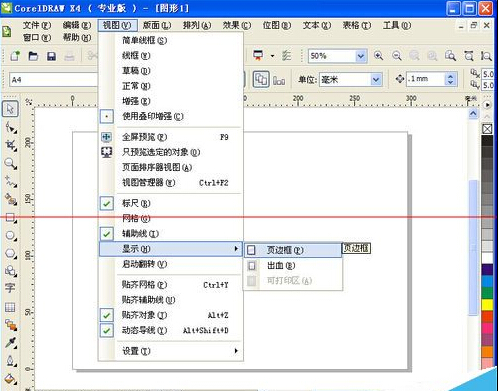The width and height of the screenshot is (498, 391).
Task: Click the Zoom Out magnifier icon
Action: (x=397, y=56)
